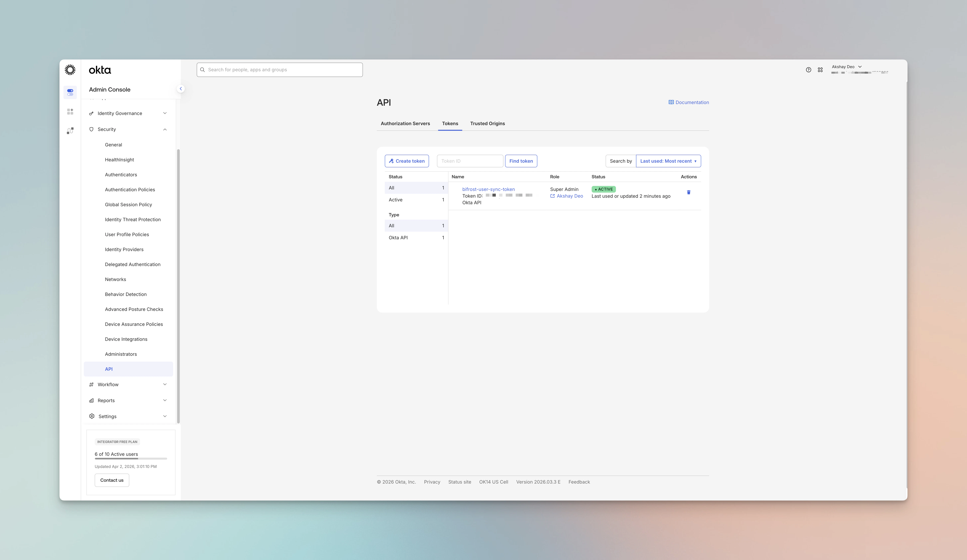The image size is (967, 560).
Task: Click the Find token button
Action: click(x=521, y=161)
